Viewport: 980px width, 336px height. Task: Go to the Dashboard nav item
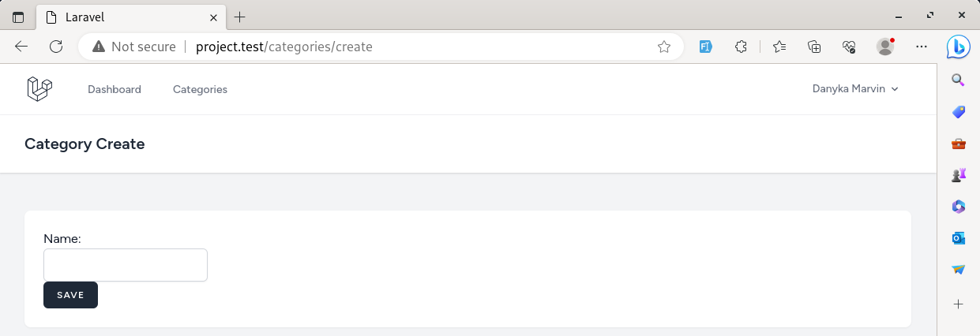click(x=115, y=89)
